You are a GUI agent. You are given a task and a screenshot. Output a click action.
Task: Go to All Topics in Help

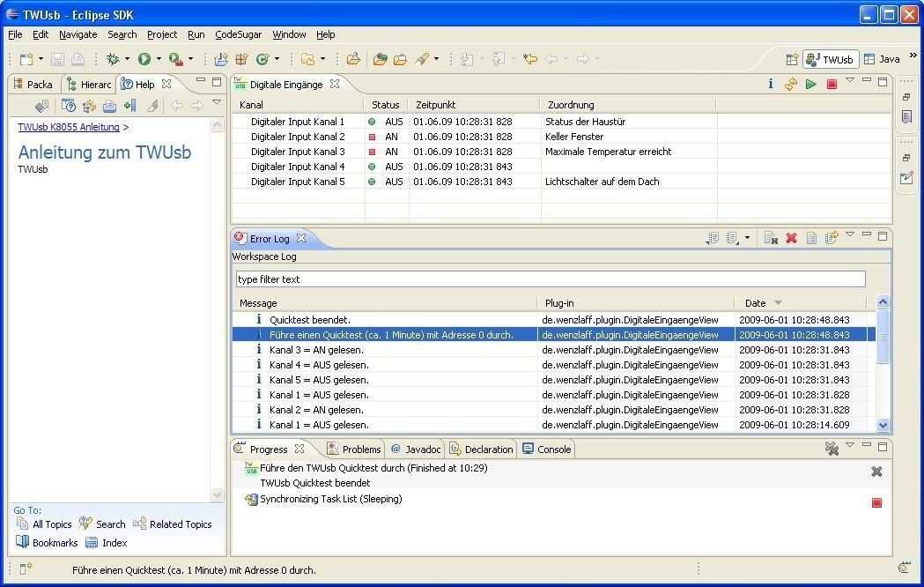pyautogui.click(x=45, y=524)
